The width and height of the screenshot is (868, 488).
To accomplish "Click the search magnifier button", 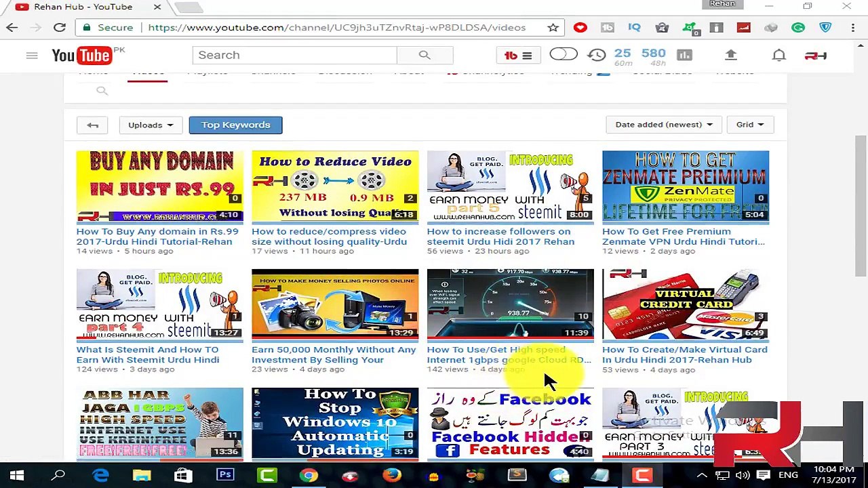I will pos(425,55).
